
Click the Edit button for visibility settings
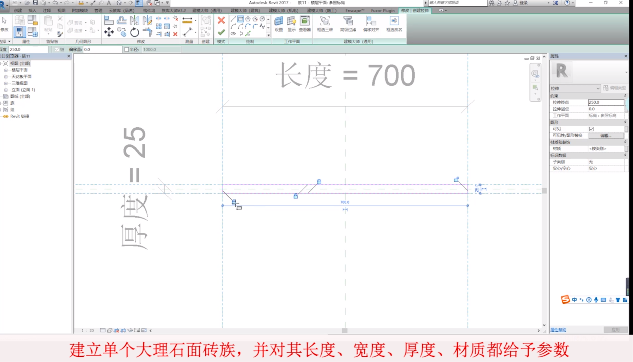tap(606, 136)
